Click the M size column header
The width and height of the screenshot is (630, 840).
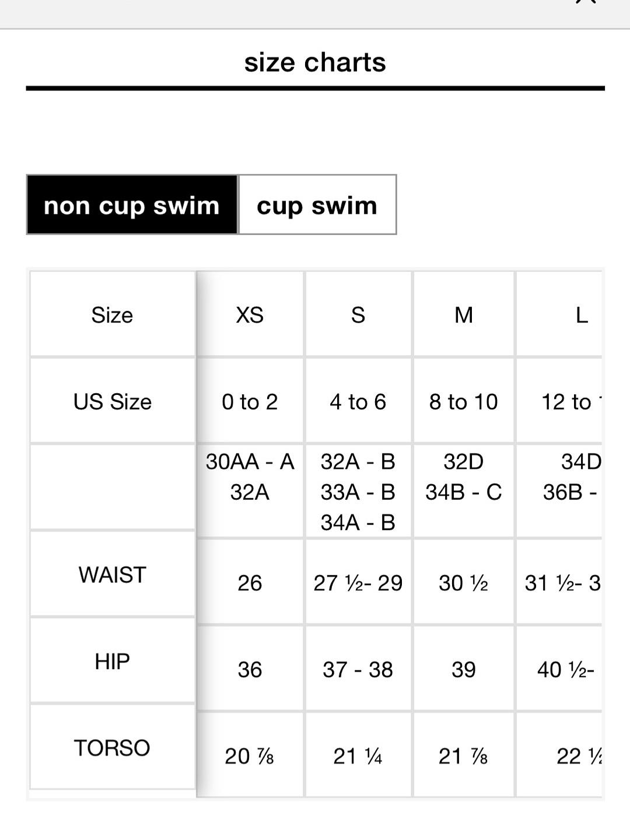click(464, 315)
